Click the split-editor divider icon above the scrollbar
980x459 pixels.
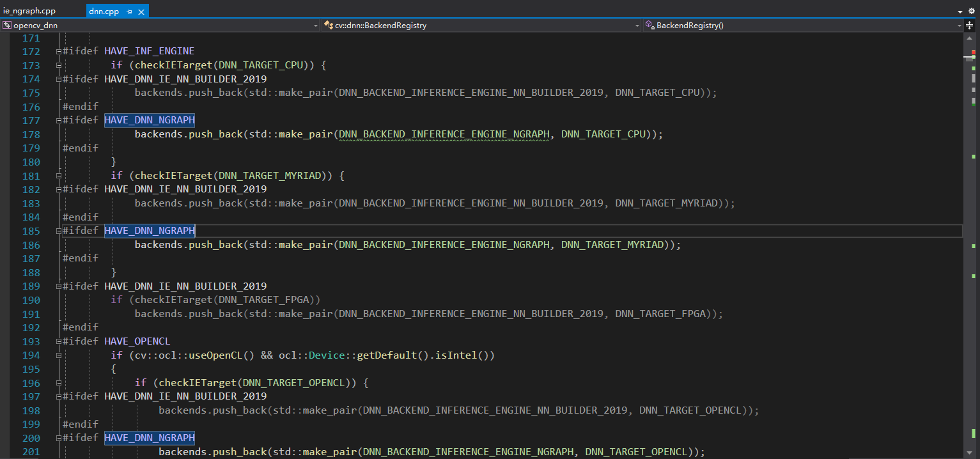pos(970,25)
